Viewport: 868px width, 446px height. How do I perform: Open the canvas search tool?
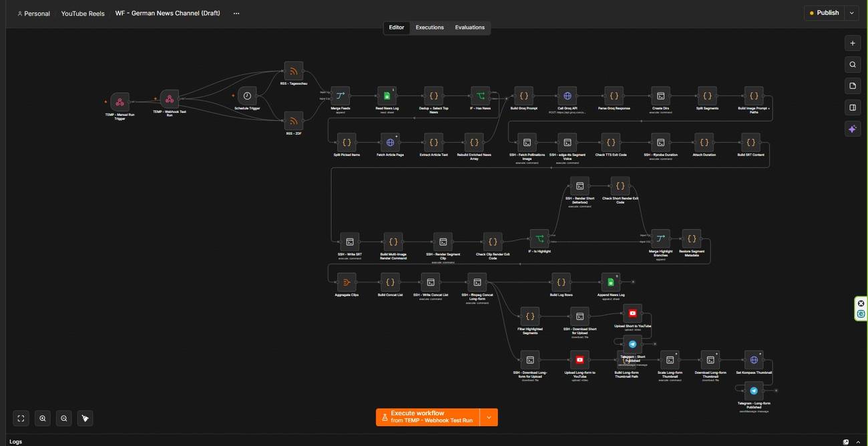click(853, 65)
